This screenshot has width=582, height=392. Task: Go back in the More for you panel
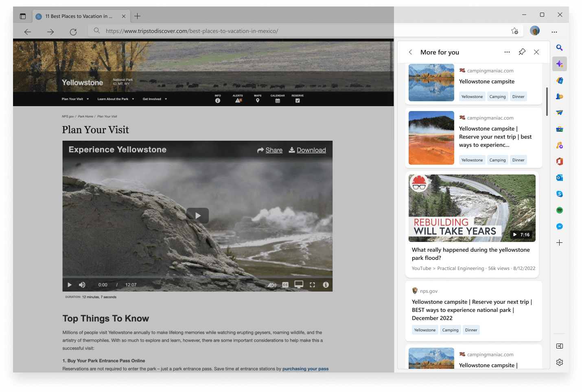point(411,52)
